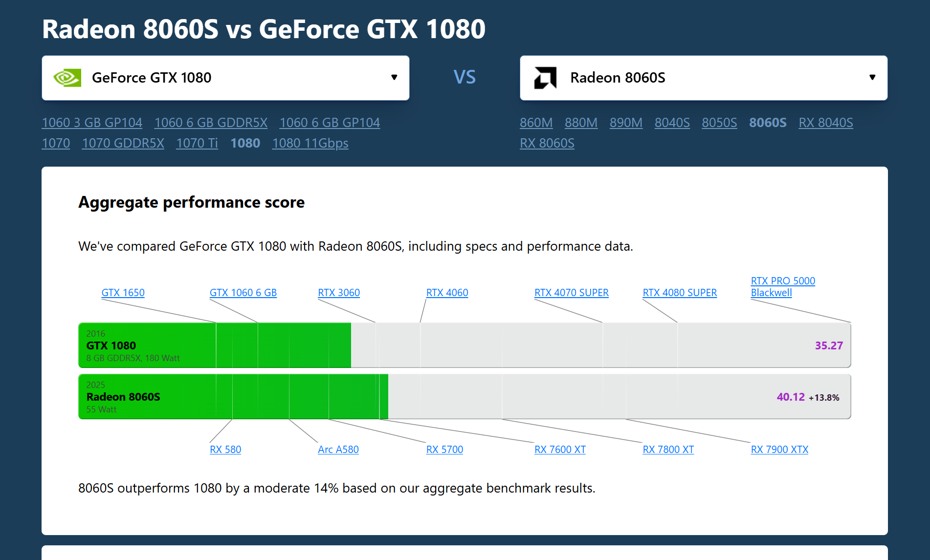The height and width of the screenshot is (560, 930).
Task: Click the 8060S outperforms 1080 summary sentence
Action: click(x=337, y=488)
